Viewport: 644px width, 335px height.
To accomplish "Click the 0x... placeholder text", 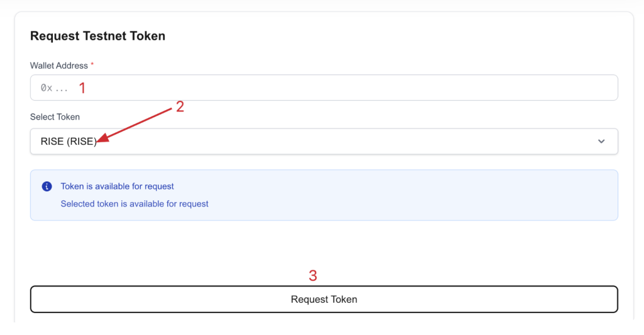I will coord(54,89).
